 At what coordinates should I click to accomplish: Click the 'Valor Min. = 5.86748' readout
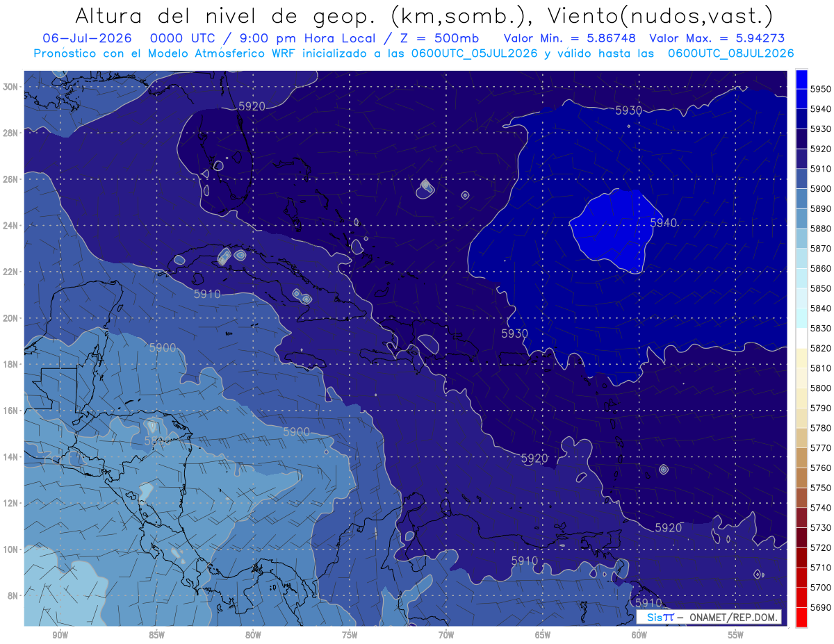[x=569, y=38]
